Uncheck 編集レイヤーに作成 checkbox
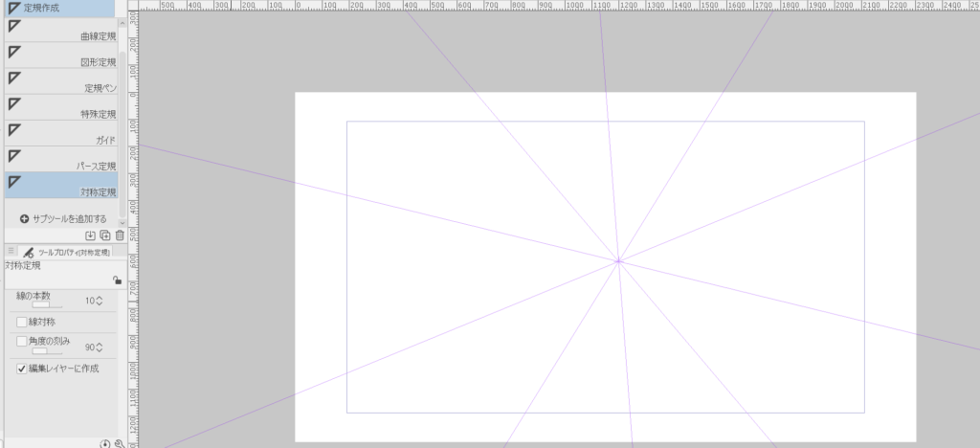980x448 pixels. coord(22,369)
